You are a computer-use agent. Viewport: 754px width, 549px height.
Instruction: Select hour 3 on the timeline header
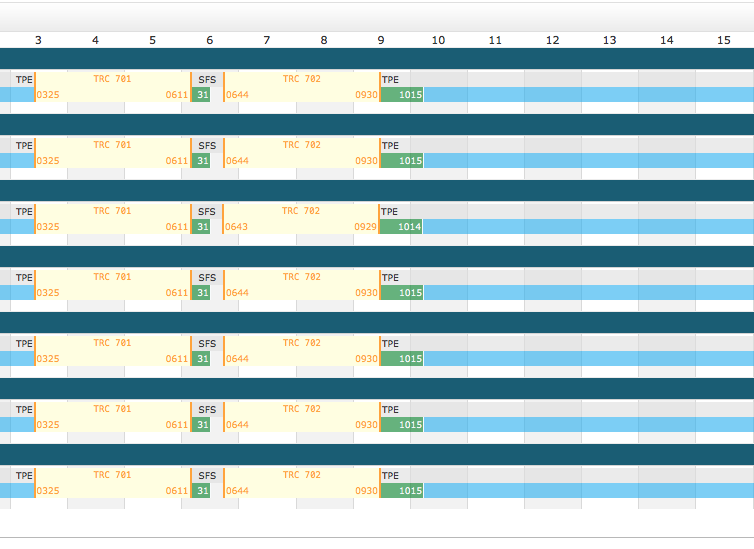[x=38, y=40]
